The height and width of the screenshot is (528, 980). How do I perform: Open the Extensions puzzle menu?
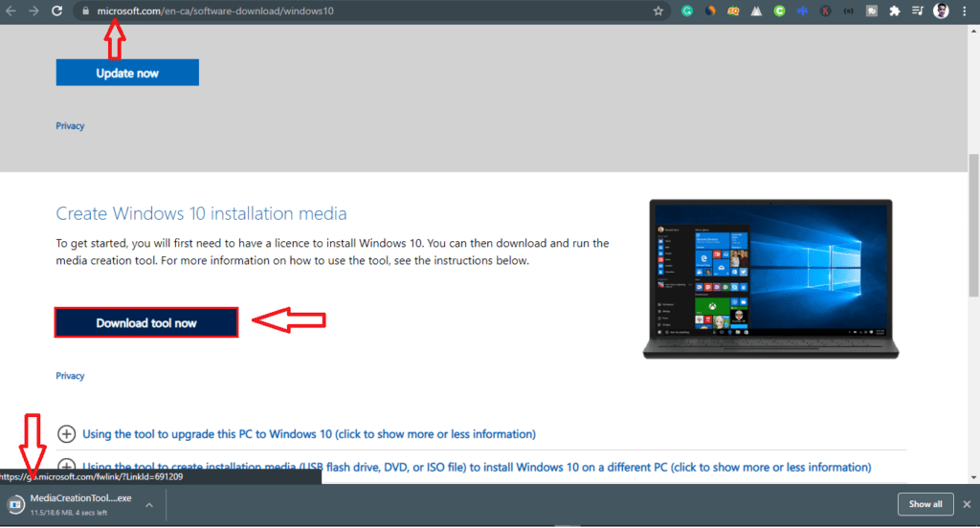(x=895, y=11)
